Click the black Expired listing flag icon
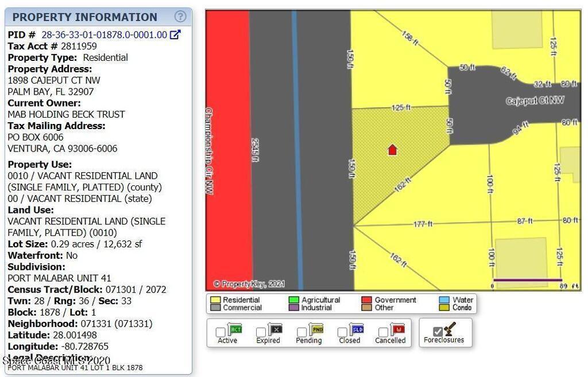 coord(276,329)
